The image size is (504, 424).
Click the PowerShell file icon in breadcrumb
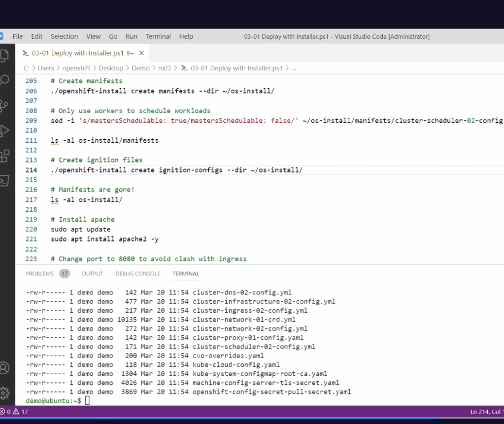tap(184, 68)
